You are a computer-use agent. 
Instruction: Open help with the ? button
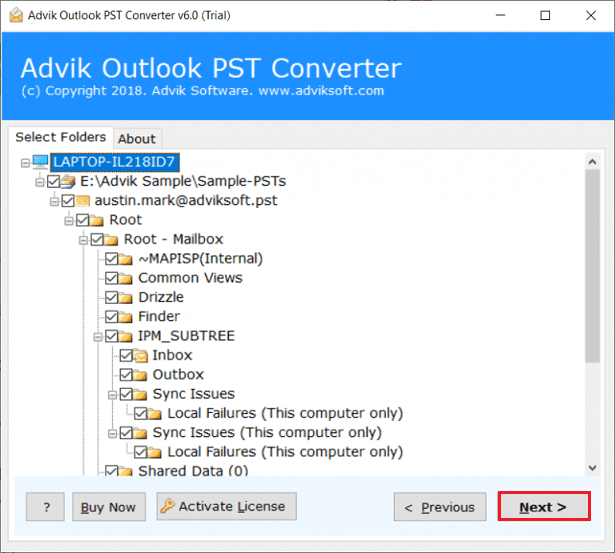pos(45,507)
